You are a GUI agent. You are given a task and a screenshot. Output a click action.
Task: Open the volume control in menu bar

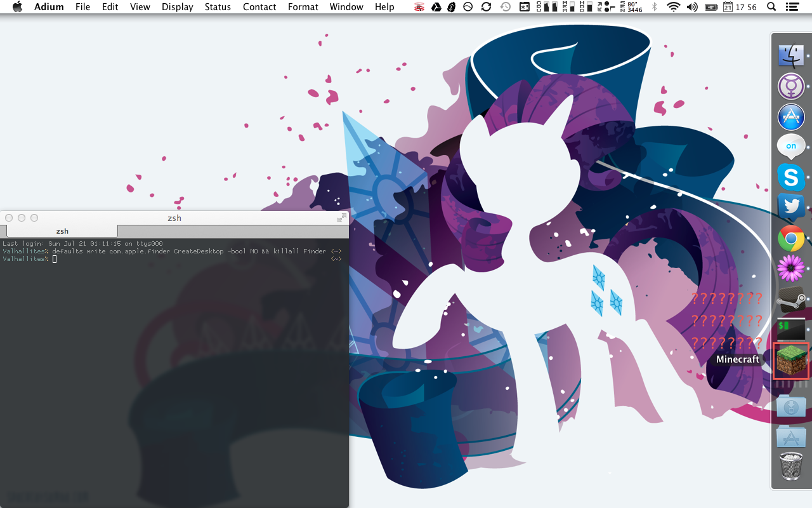click(x=692, y=7)
